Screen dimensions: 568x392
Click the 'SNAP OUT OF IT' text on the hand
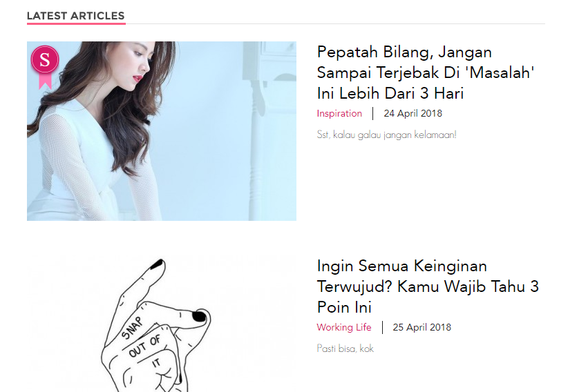pyautogui.click(x=144, y=342)
